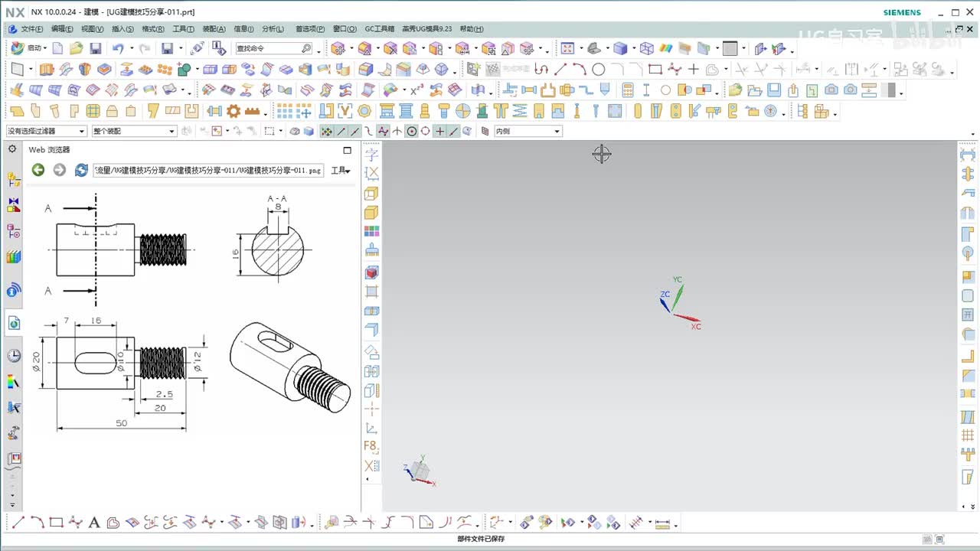
Task: Toggle Enable Snap Point in the selection bar
Action: pyautogui.click(x=327, y=131)
